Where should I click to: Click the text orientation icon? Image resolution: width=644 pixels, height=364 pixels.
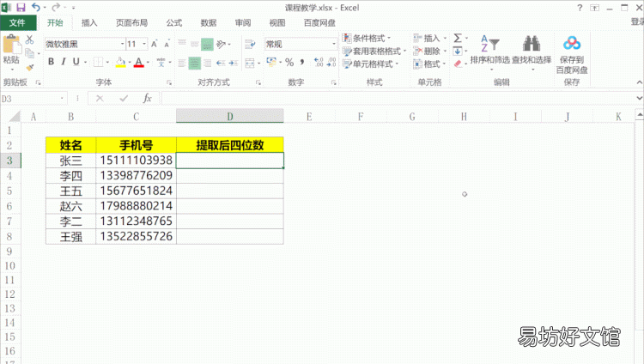[x=222, y=44]
